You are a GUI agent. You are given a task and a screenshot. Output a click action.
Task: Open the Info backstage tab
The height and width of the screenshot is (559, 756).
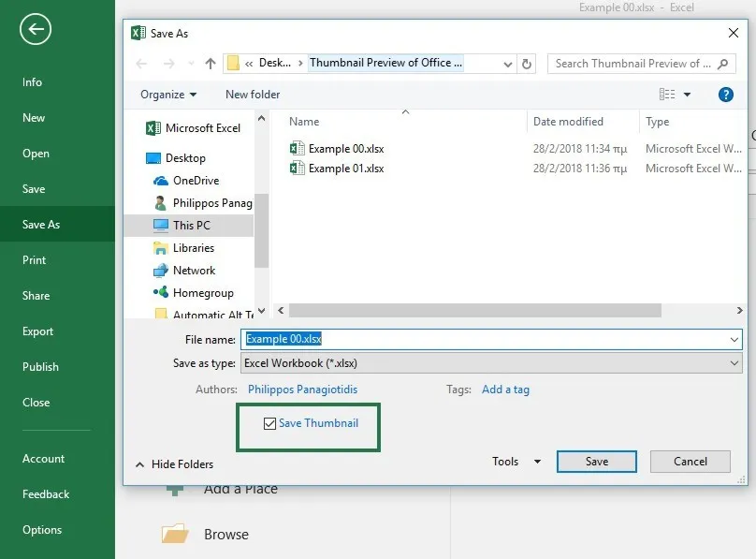coord(32,82)
